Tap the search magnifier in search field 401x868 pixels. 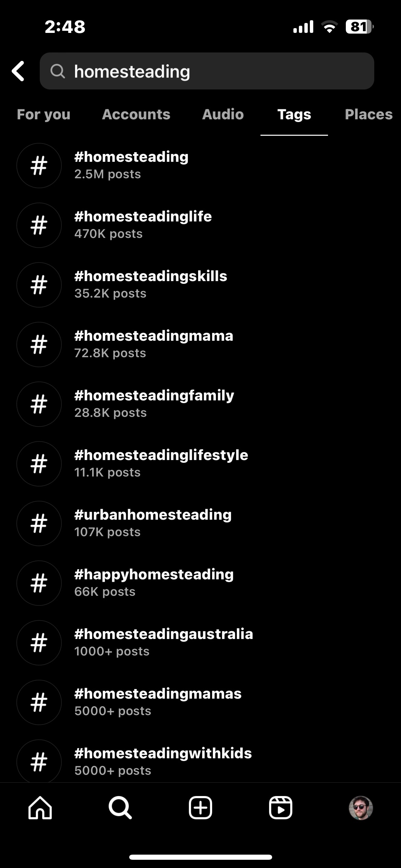58,71
